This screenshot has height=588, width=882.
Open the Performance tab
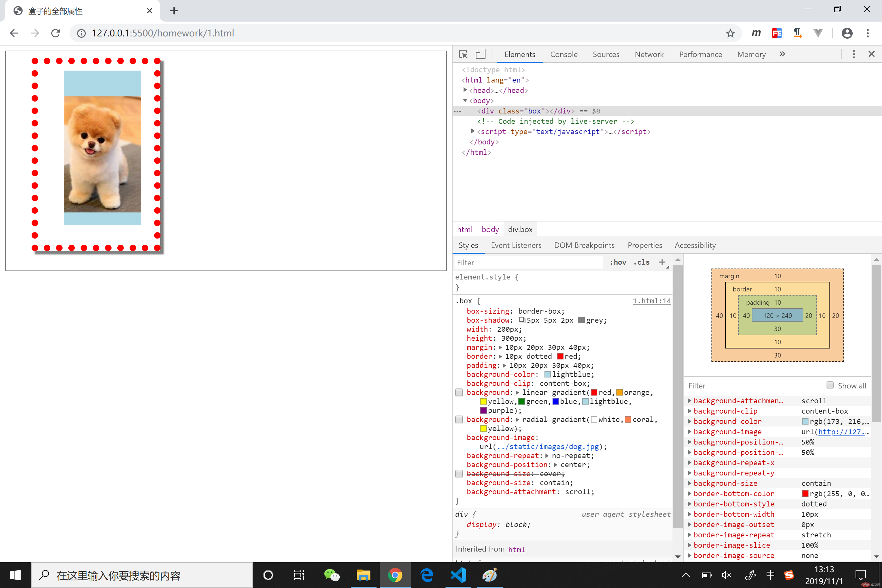pyautogui.click(x=701, y=54)
